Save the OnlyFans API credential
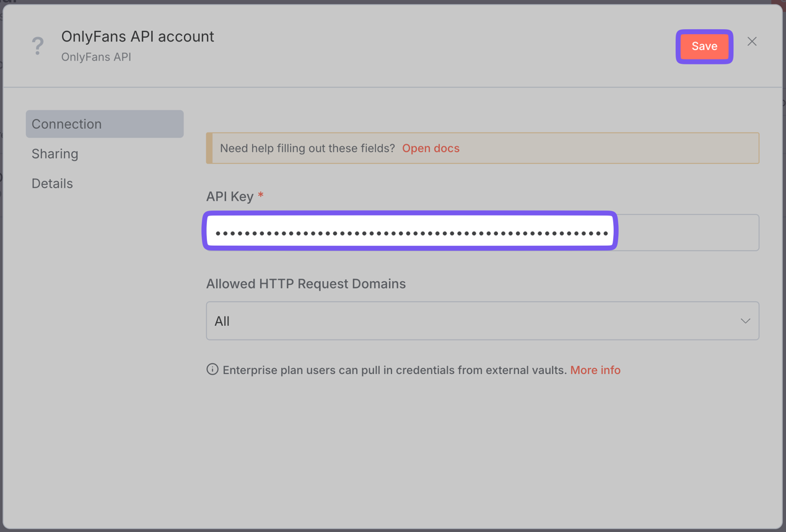786x532 pixels. pos(704,46)
